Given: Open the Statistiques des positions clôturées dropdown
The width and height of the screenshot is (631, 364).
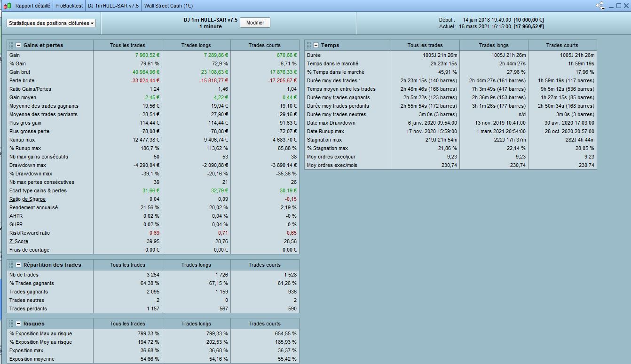Looking at the screenshot, I should (x=51, y=23).
